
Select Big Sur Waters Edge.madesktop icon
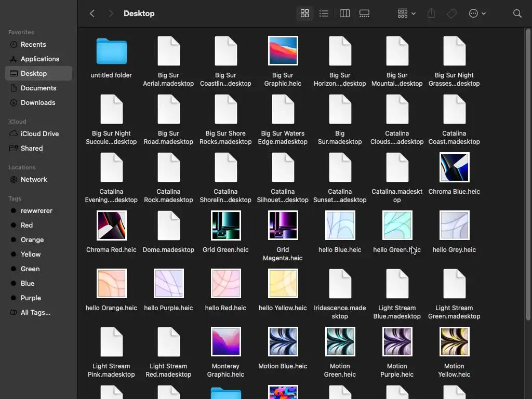(x=283, y=109)
